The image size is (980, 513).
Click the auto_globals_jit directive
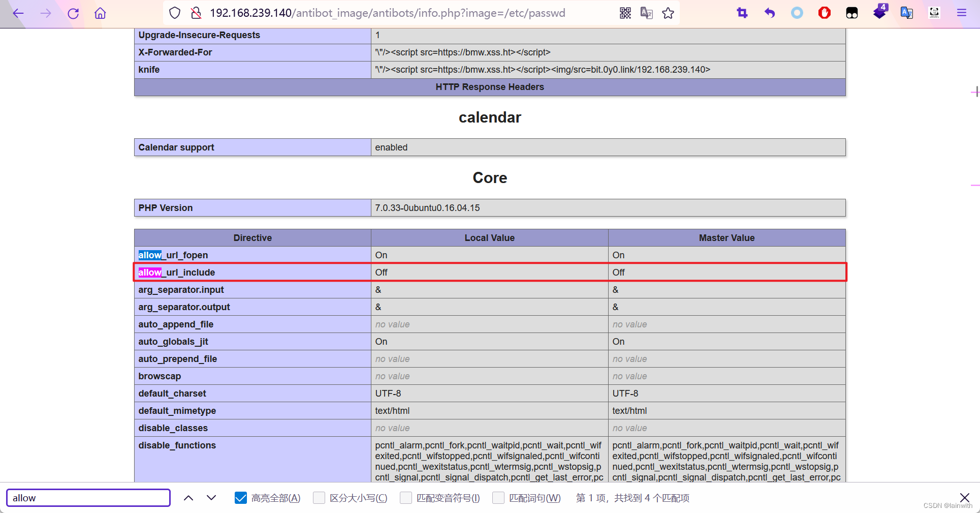[173, 342]
